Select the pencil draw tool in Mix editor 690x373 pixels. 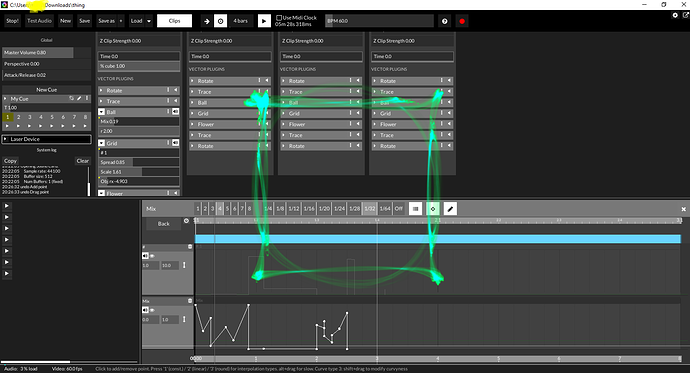450,209
